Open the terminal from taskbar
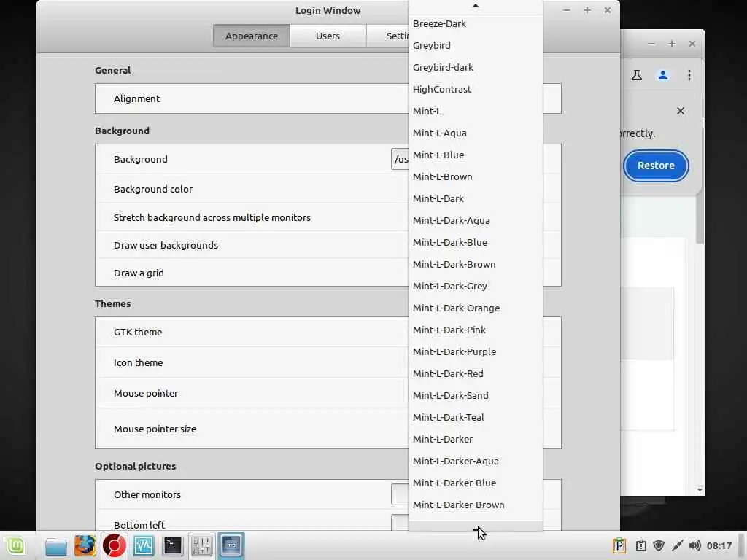 [172, 545]
